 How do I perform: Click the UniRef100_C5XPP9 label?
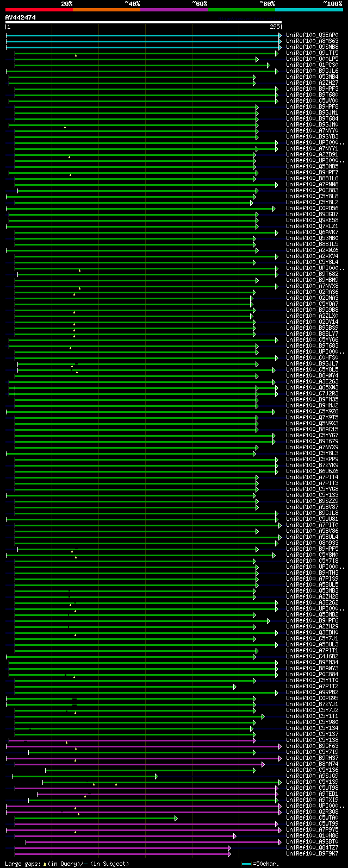click(x=312, y=459)
